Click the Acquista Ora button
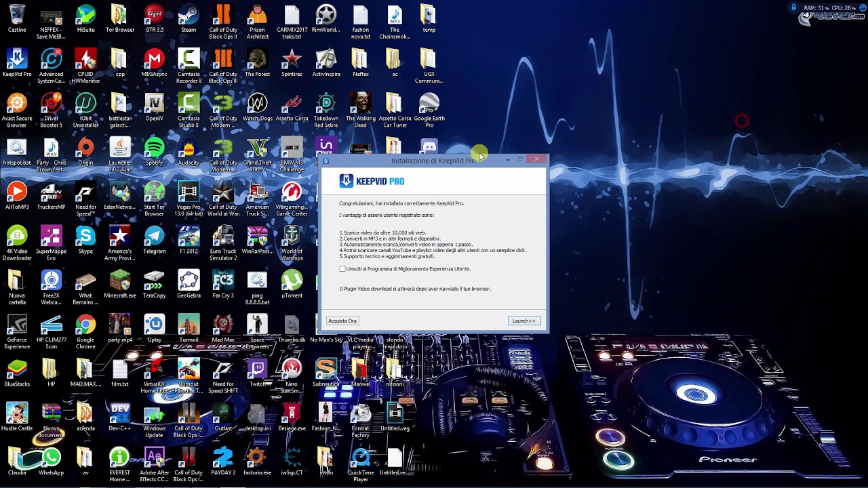The height and width of the screenshot is (488, 868). click(x=342, y=321)
